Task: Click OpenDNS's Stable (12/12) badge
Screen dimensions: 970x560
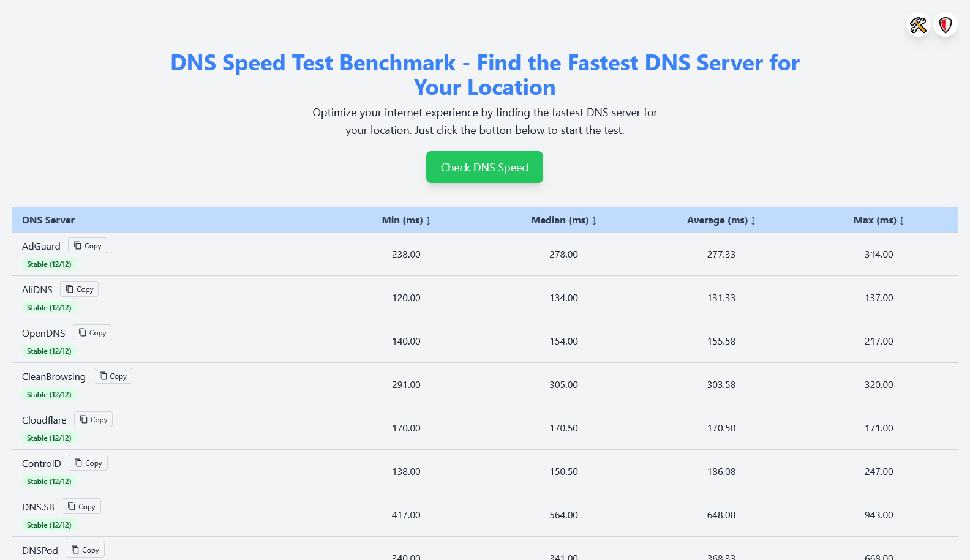Action: (49, 351)
